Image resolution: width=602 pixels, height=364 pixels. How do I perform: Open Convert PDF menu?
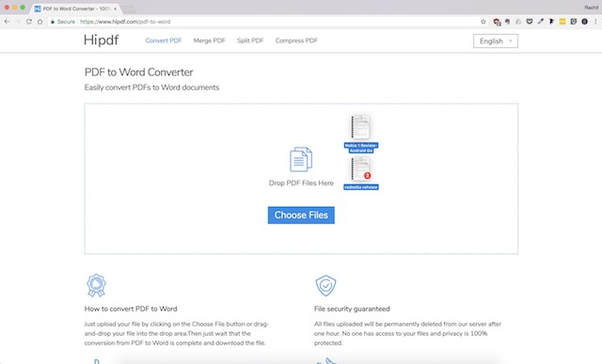[164, 40]
